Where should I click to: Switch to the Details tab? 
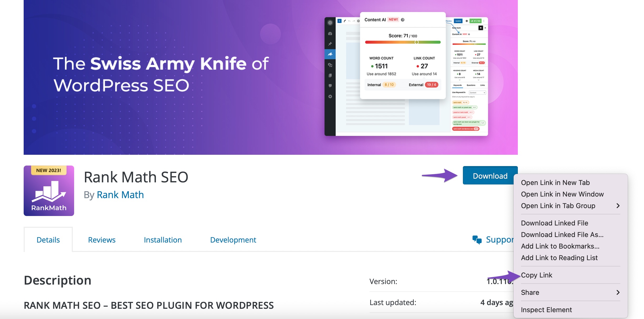point(48,240)
